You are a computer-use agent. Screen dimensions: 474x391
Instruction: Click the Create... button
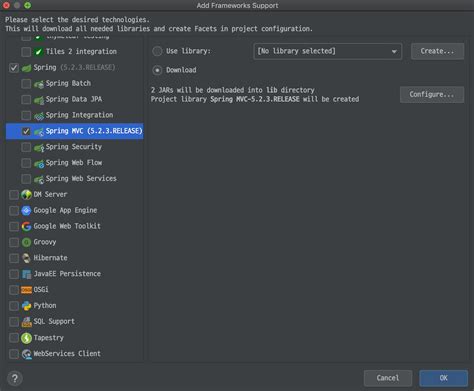click(437, 51)
